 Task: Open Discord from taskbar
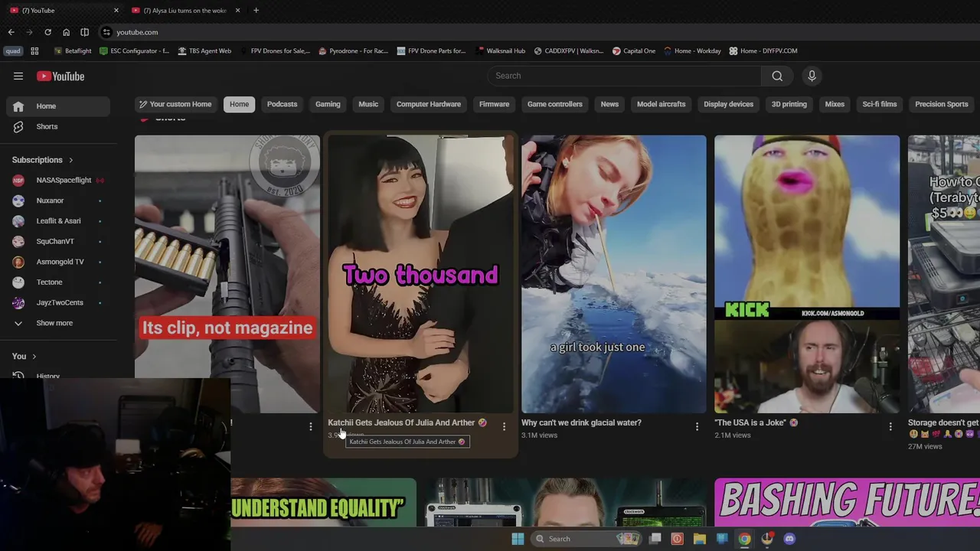(789, 539)
